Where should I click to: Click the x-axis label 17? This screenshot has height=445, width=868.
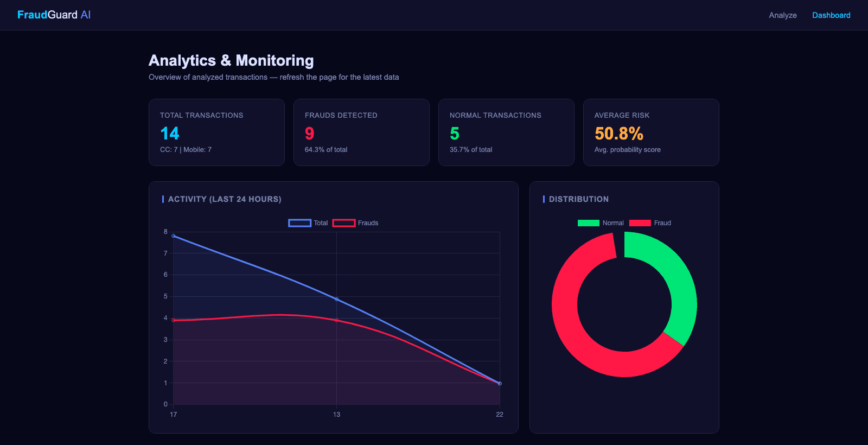pos(174,415)
